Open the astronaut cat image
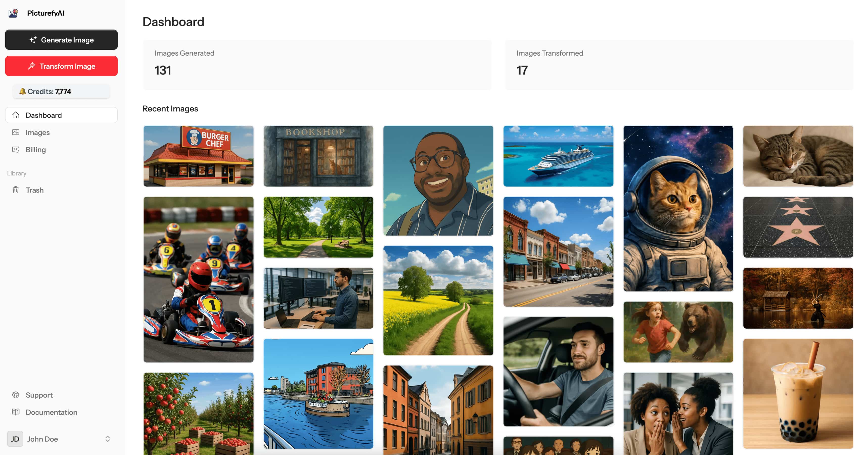This screenshot has height=455, width=868. click(x=678, y=209)
